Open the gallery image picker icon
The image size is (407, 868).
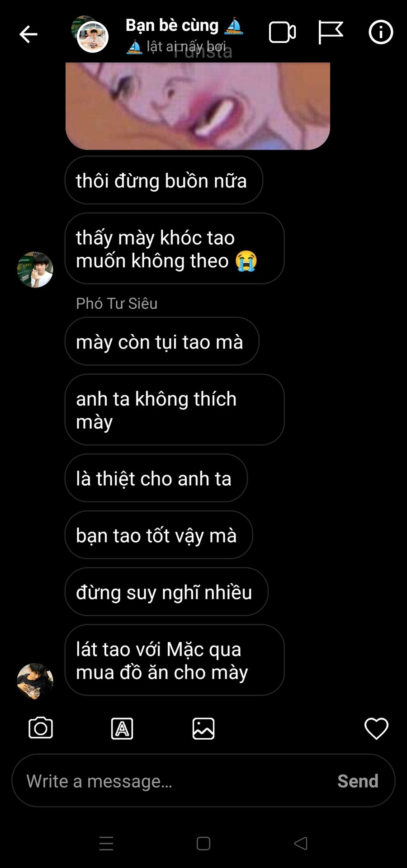[203, 728]
